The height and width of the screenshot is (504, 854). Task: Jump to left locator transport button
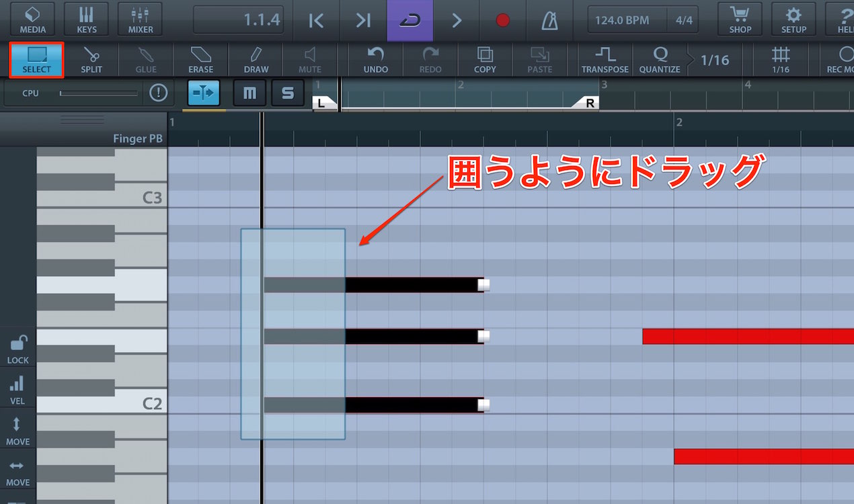pyautogui.click(x=316, y=20)
